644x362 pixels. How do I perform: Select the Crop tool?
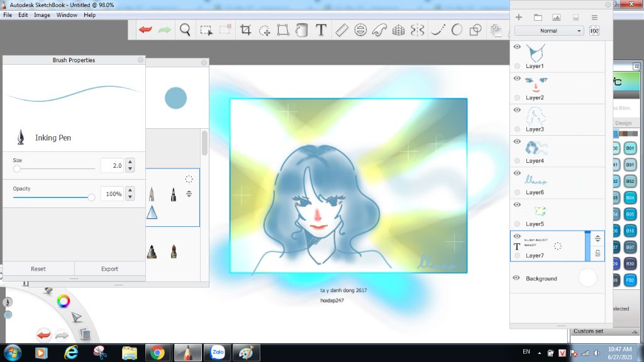(x=246, y=30)
